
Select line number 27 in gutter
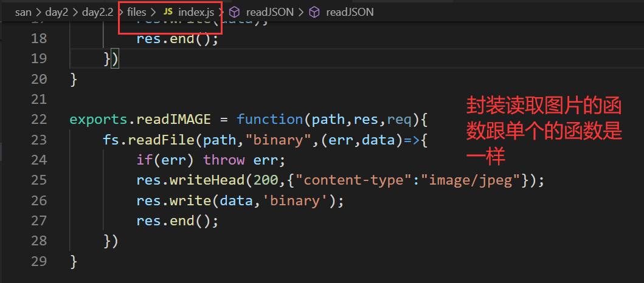(x=39, y=220)
